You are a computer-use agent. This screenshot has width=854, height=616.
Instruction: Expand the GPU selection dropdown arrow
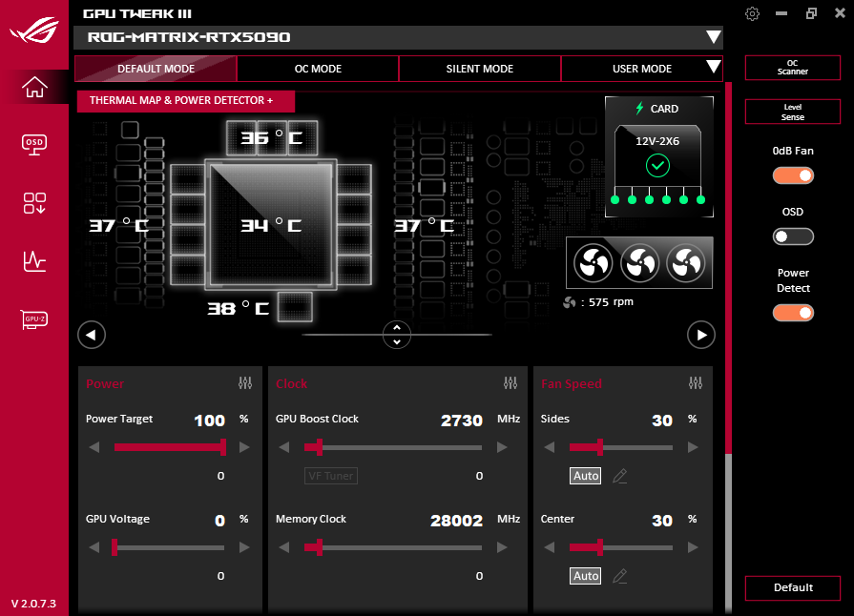coord(712,37)
